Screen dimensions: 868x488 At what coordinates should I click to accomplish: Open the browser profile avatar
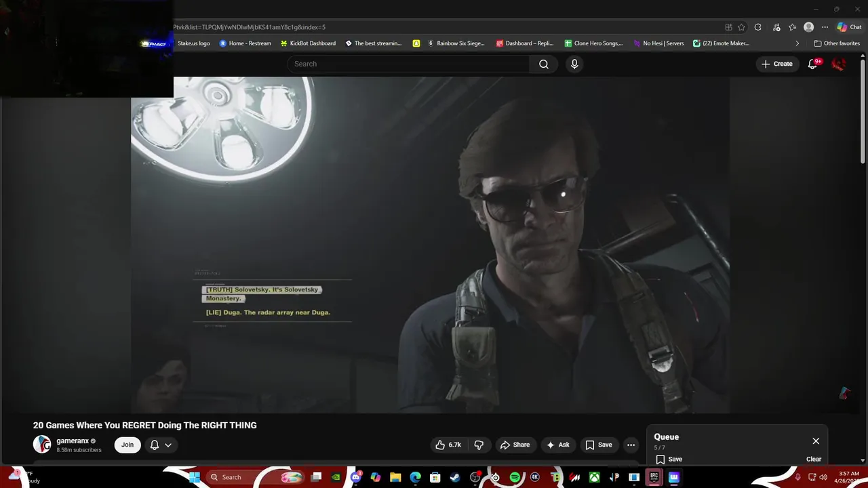click(x=808, y=27)
